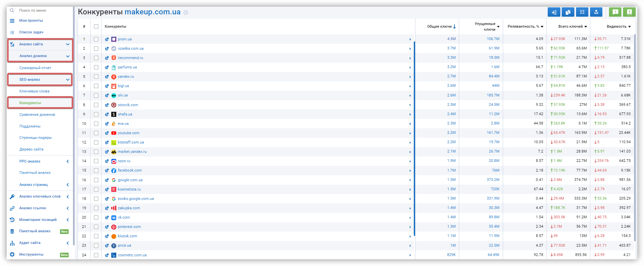Collapse the SEO-анализ chevron
The image size is (644, 266).
coord(68,80)
